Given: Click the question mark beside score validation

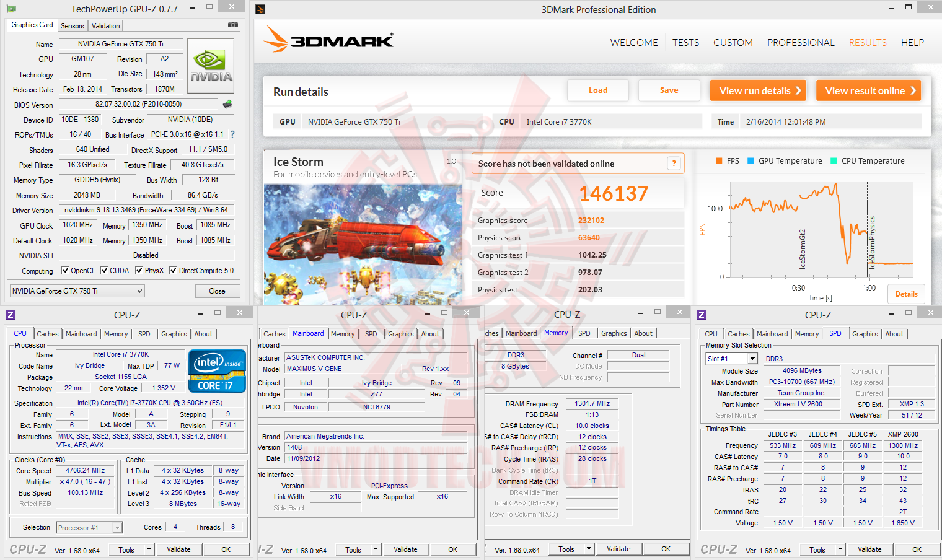Looking at the screenshot, I should point(674,164).
